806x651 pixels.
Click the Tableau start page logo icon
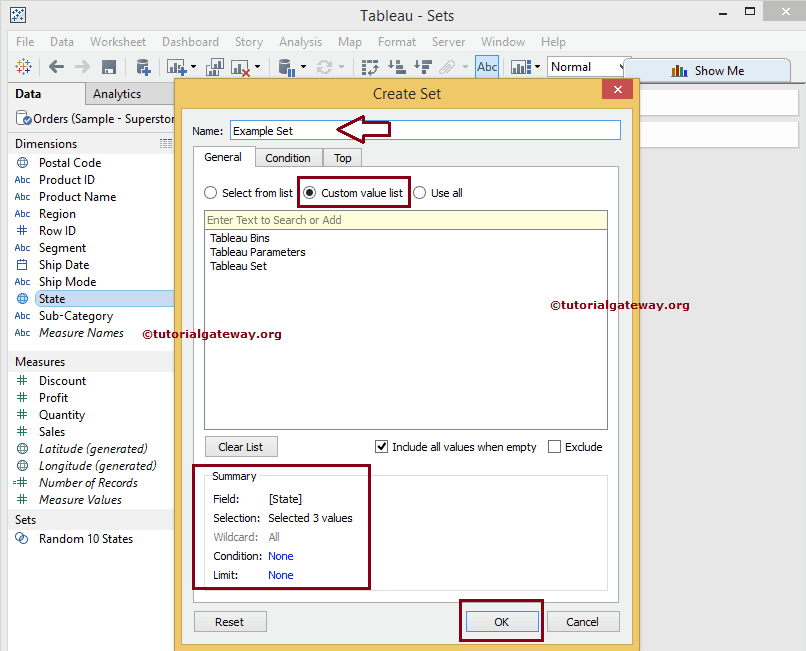tap(23, 67)
